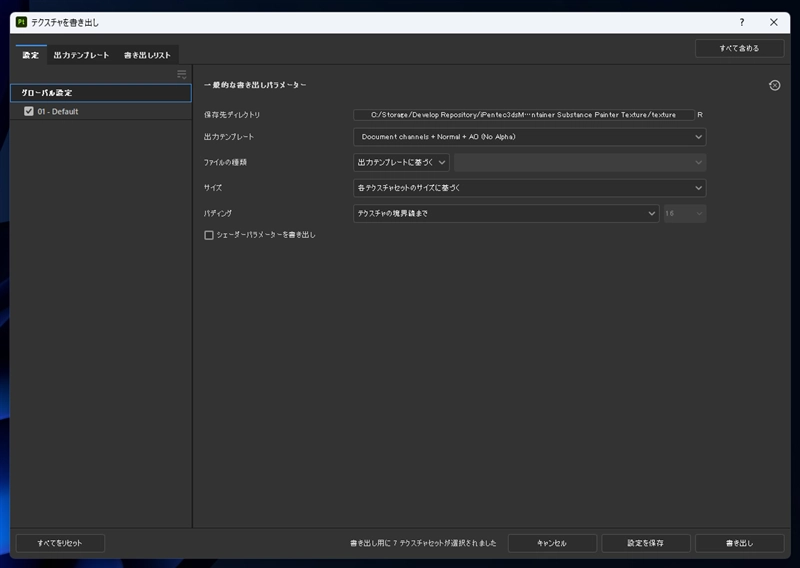Enable シェーダーパラメーターを書き出し checkbox
This screenshot has width=800, height=568.
[x=209, y=235]
